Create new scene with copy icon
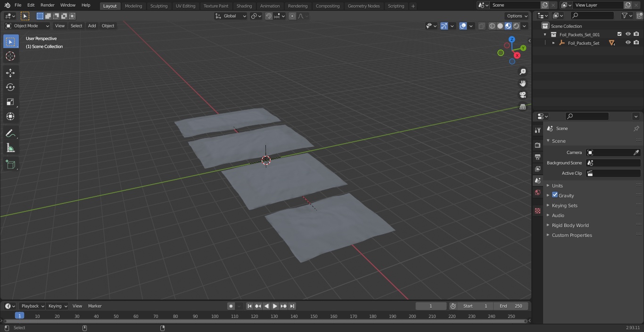Screen dimensions: 644x332 tap(545, 5)
